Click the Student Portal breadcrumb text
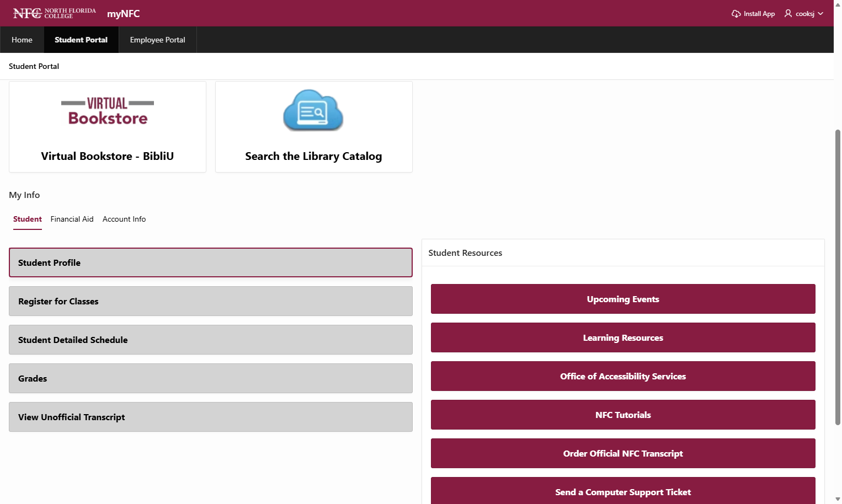The width and height of the screenshot is (842, 504). [x=34, y=66]
